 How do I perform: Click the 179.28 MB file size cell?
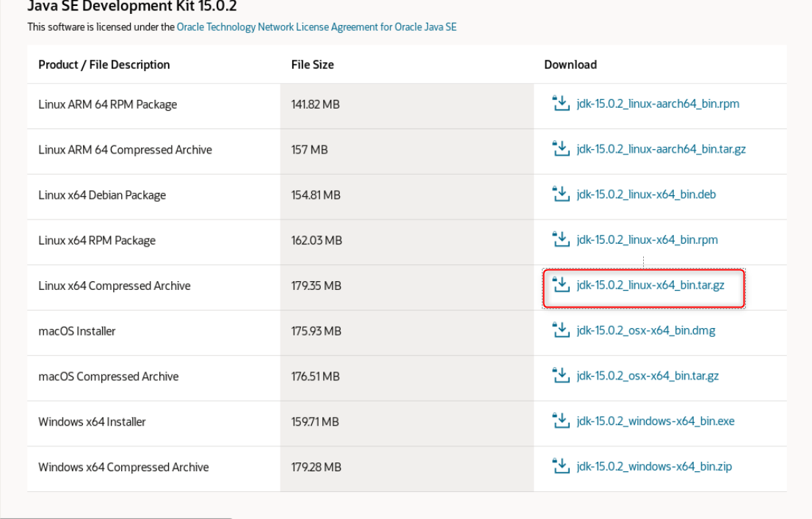tap(407, 469)
